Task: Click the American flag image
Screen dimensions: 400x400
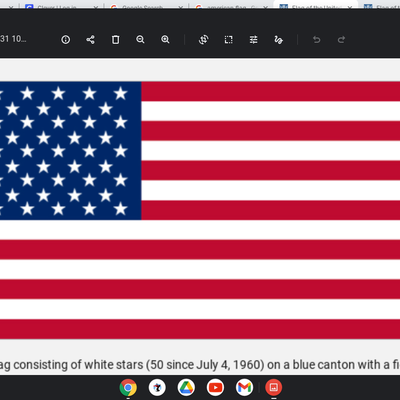Action: pyautogui.click(x=200, y=210)
